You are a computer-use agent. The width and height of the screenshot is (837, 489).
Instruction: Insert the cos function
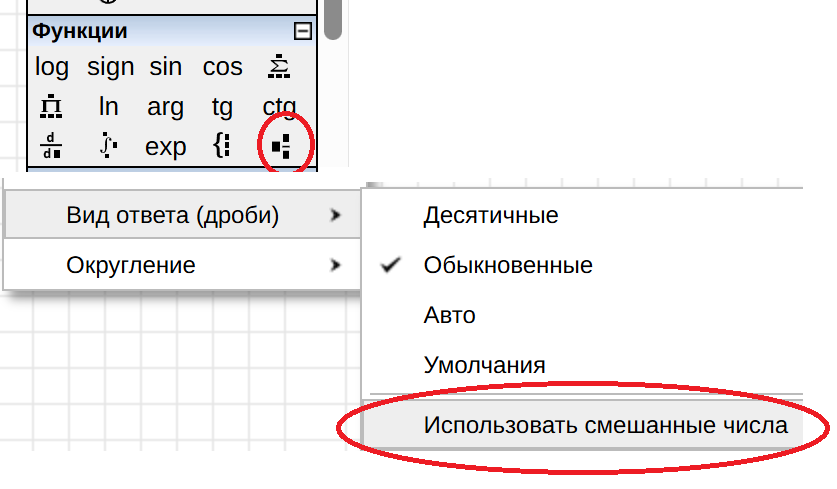pyautogui.click(x=222, y=67)
